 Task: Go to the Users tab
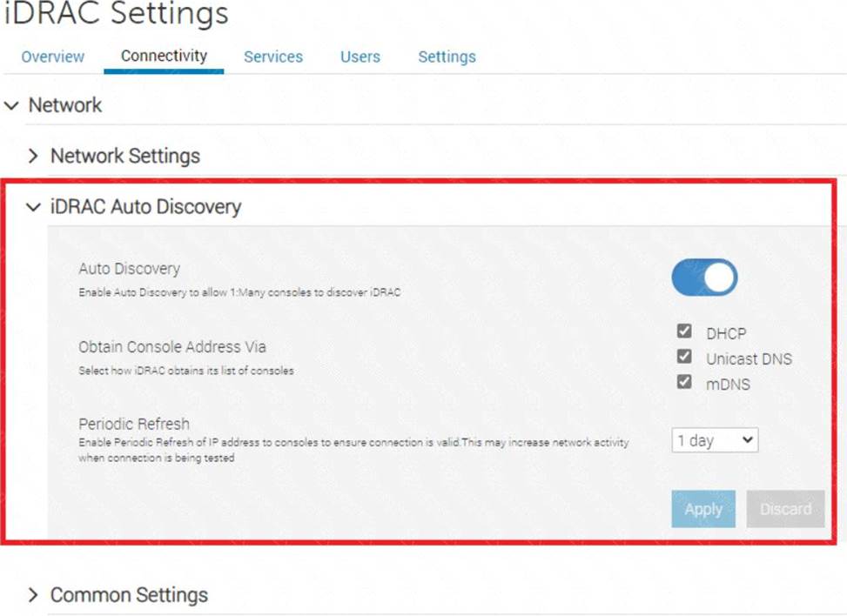click(360, 57)
